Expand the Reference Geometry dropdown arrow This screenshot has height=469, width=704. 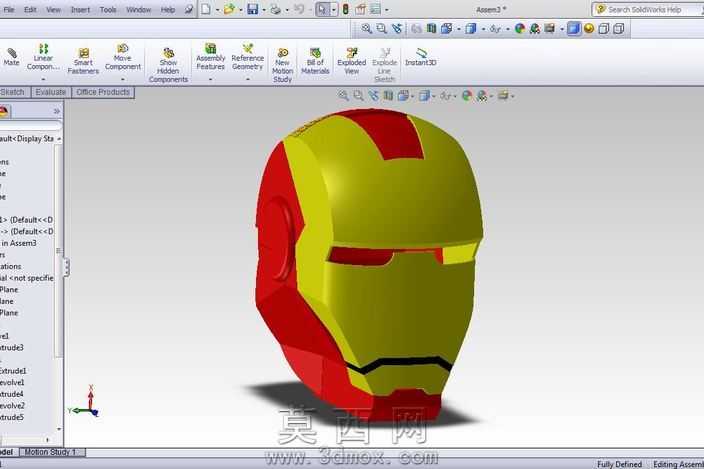(247, 79)
